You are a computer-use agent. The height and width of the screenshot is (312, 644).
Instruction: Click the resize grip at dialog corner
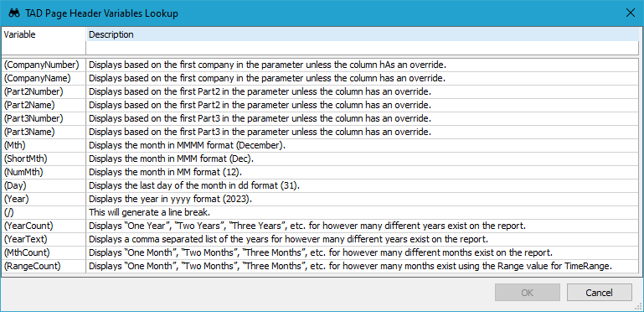coord(638,306)
